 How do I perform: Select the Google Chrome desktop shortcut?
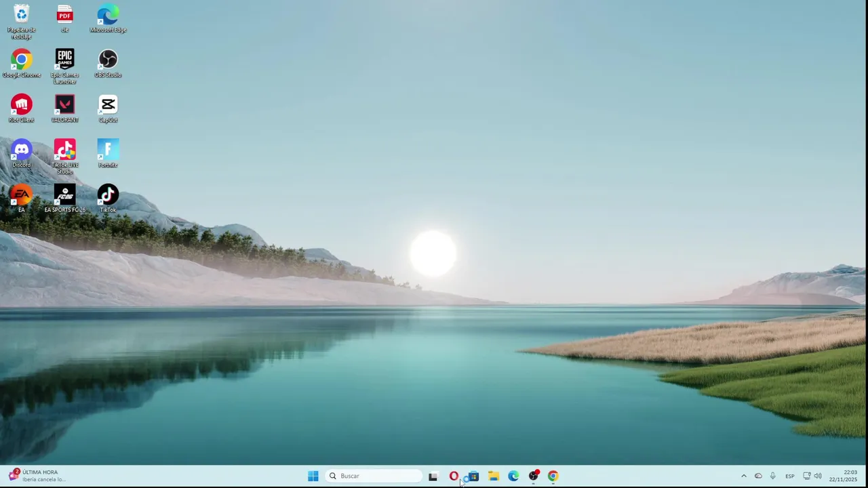22,63
